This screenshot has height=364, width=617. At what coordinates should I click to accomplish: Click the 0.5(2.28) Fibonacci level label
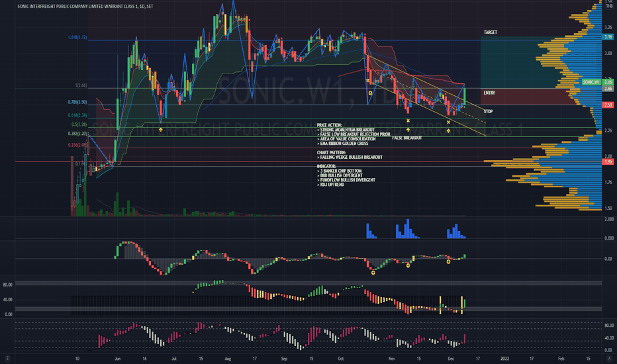79,124
